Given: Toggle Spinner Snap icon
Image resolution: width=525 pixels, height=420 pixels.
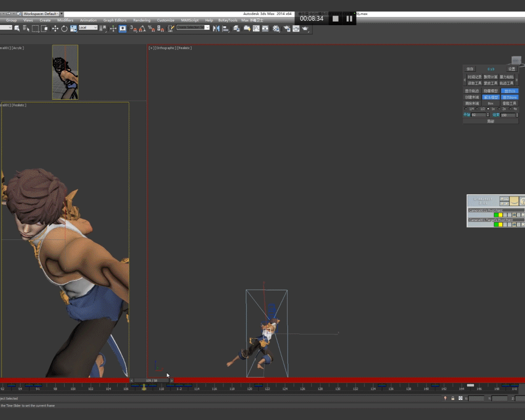Looking at the screenshot, I should 160,28.
